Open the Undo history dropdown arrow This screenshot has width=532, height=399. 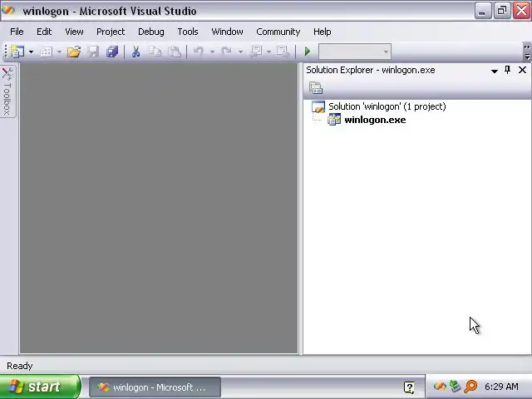pyautogui.click(x=213, y=52)
